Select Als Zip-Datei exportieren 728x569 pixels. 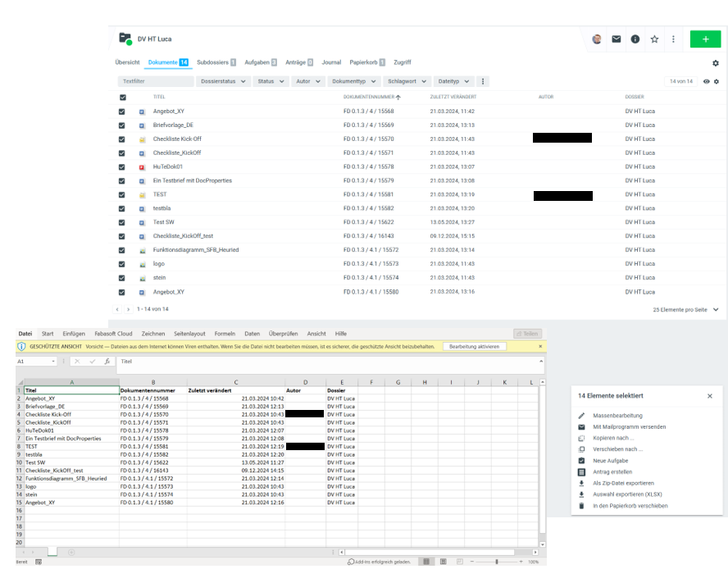click(623, 483)
